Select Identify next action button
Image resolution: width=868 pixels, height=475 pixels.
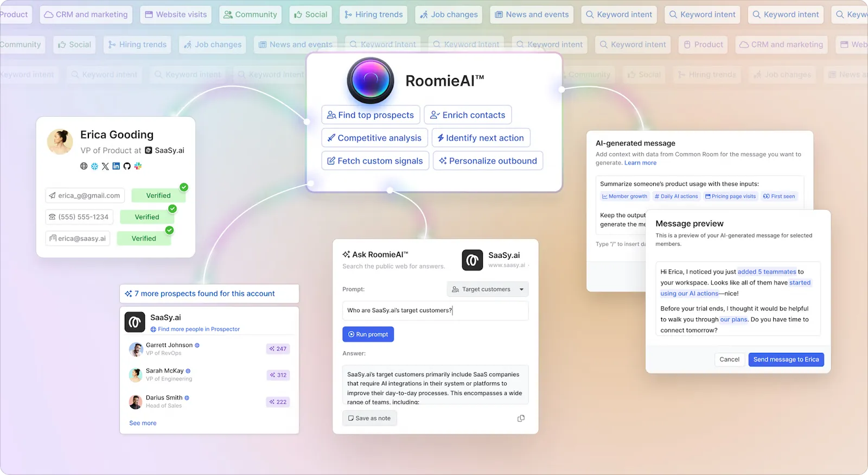(481, 138)
